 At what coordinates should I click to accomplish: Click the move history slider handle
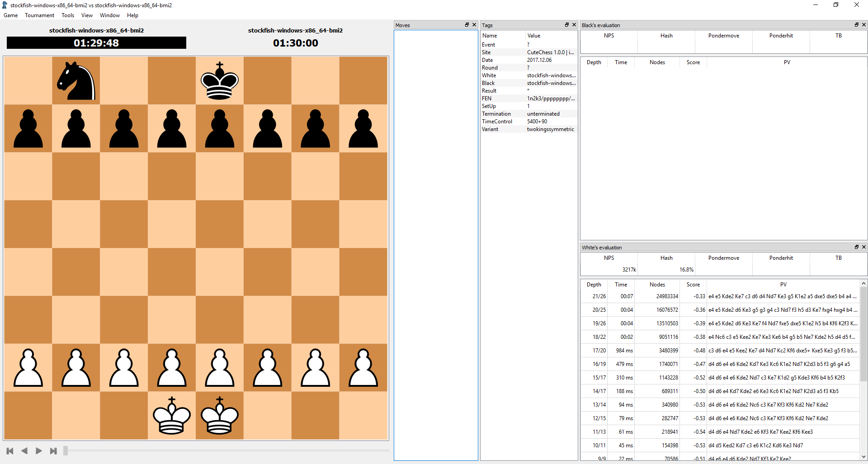(66, 451)
